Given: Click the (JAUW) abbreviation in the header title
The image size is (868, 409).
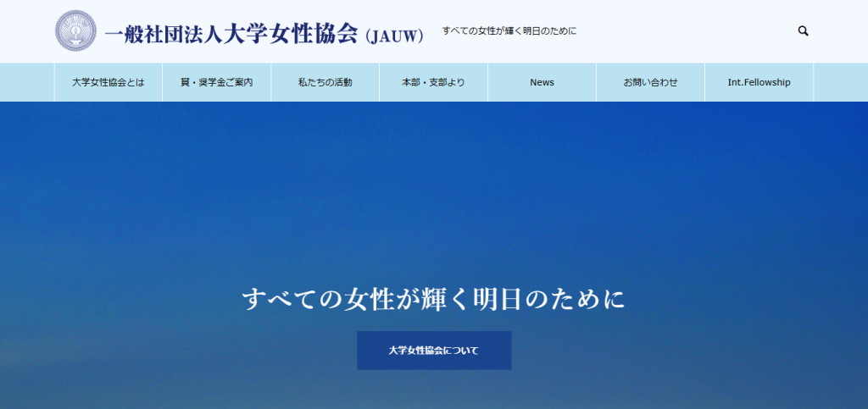Looking at the screenshot, I should (394, 36).
